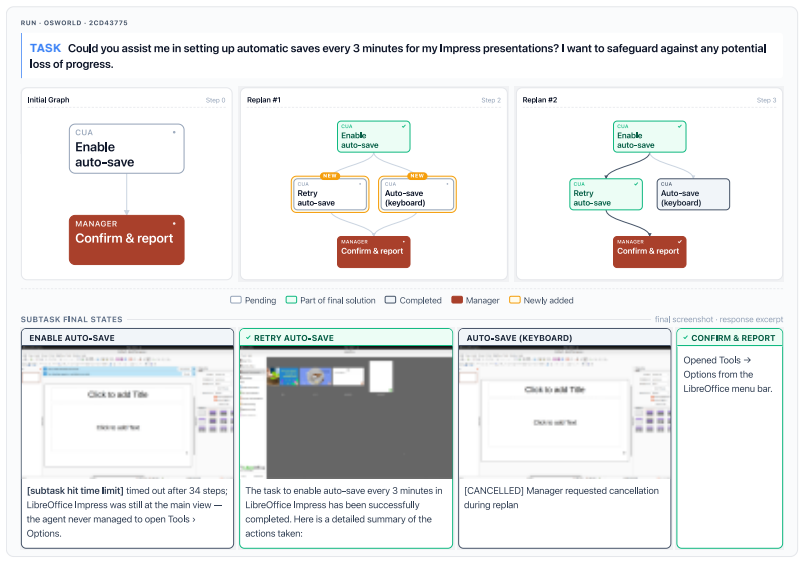Click the CONFIRM & REPORT card header text

[x=733, y=338]
